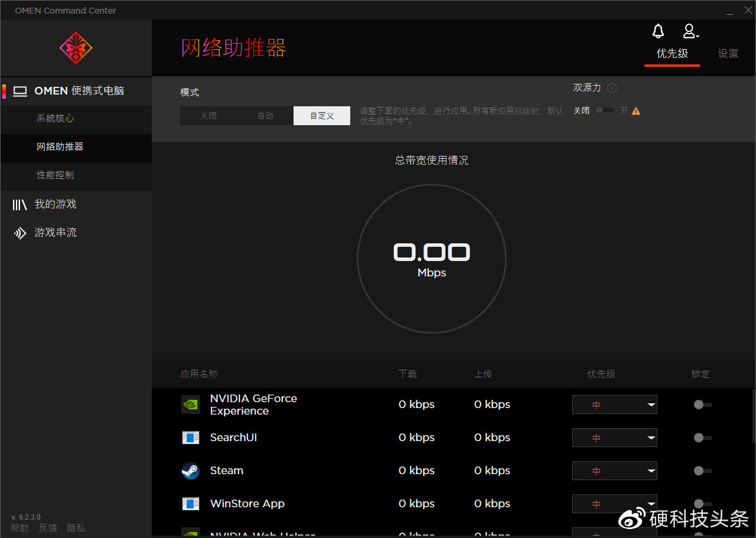Enable the lock for NVIDIA GeForce Experience

(x=702, y=405)
